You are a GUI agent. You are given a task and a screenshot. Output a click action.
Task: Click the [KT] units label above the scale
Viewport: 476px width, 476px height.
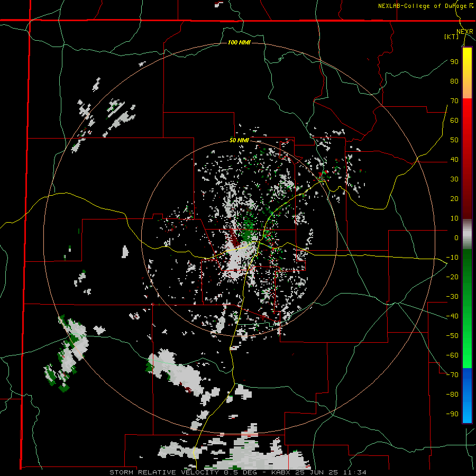tap(452, 36)
